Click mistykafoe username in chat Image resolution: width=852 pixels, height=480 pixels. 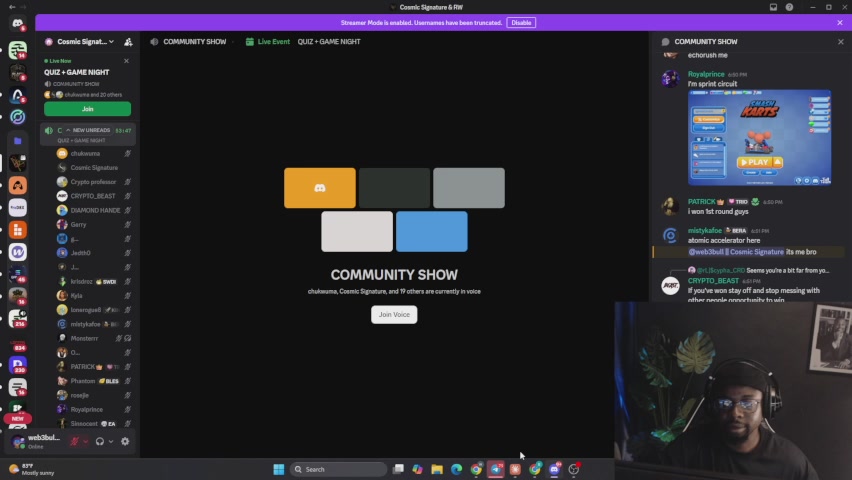[705, 230]
